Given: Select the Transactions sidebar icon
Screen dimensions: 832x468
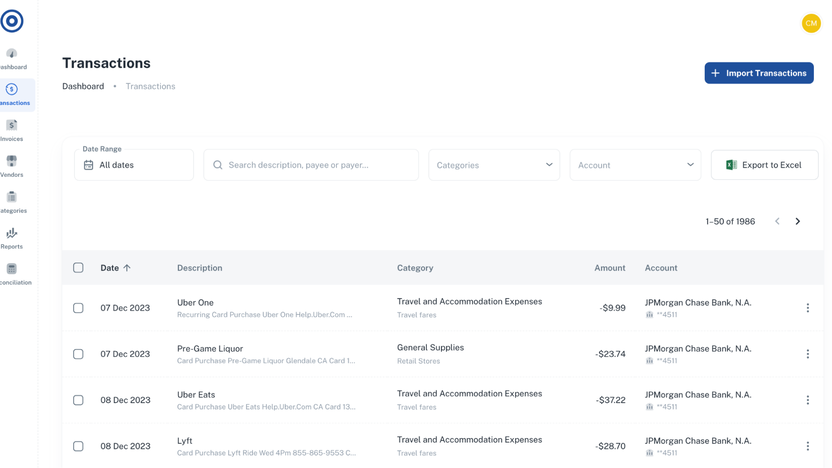Looking at the screenshot, I should [x=12, y=89].
